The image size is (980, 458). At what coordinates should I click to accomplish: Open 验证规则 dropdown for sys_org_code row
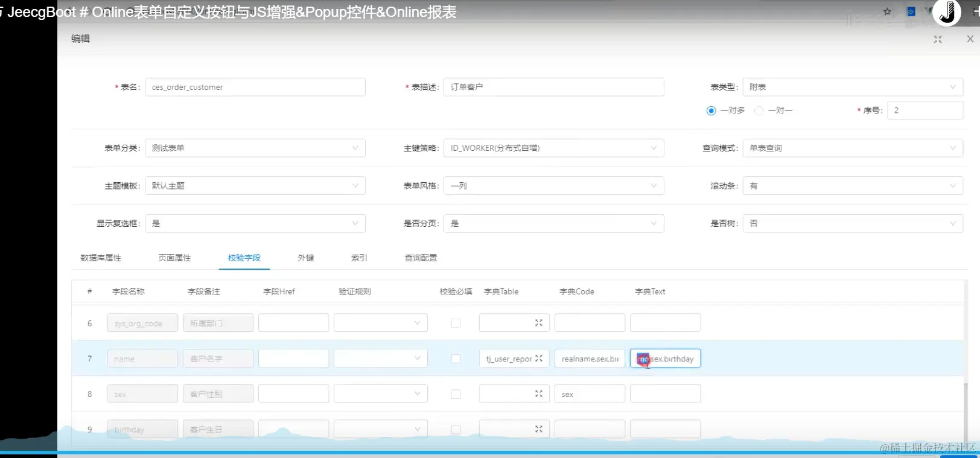pos(381,323)
